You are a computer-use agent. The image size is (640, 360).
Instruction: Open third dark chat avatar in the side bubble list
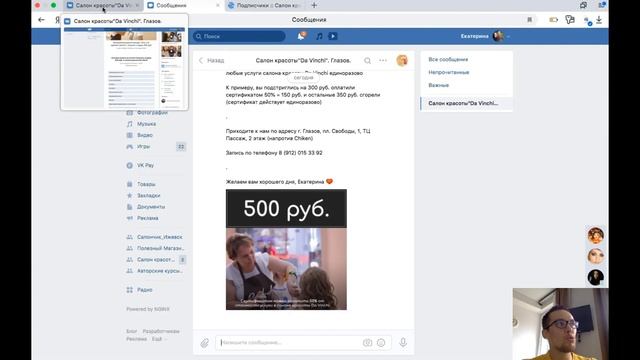[x=596, y=278]
